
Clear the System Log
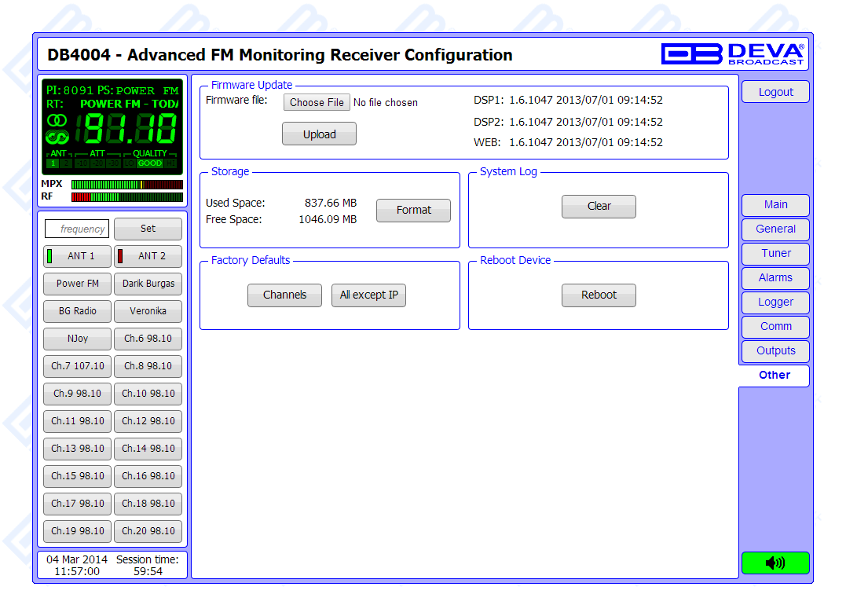(599, 206)
